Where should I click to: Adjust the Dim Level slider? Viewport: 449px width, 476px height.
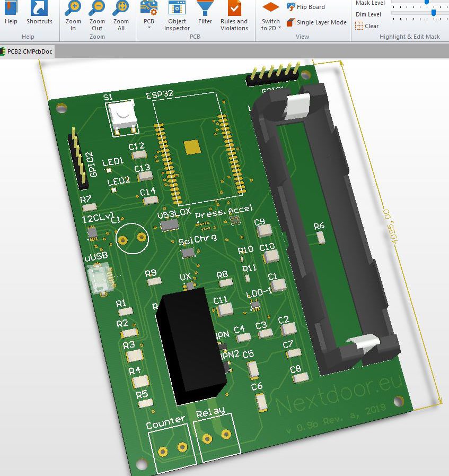(434, 13)
